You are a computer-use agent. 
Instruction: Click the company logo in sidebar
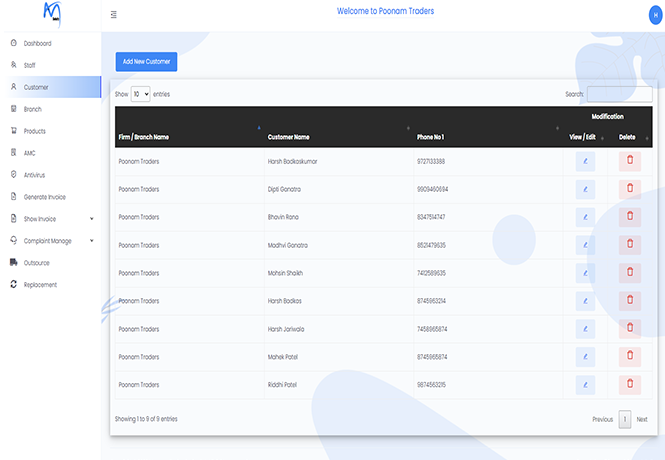(x=53, y=14)
